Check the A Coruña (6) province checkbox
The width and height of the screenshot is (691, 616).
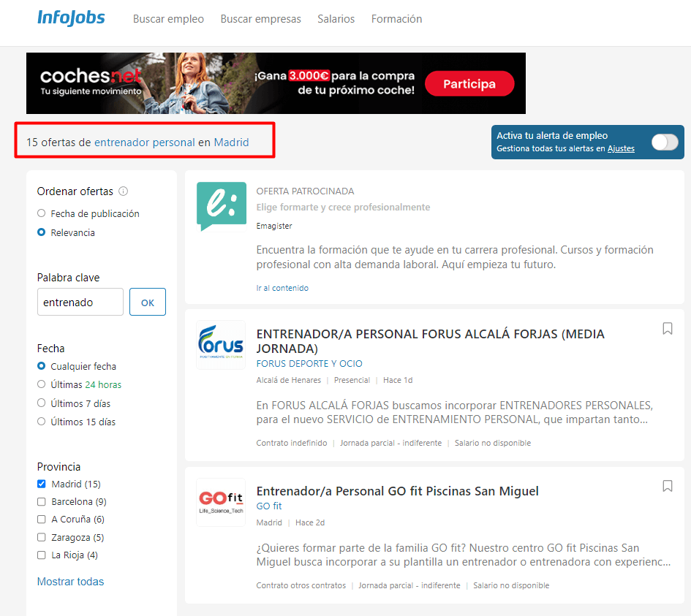[42, 519]
